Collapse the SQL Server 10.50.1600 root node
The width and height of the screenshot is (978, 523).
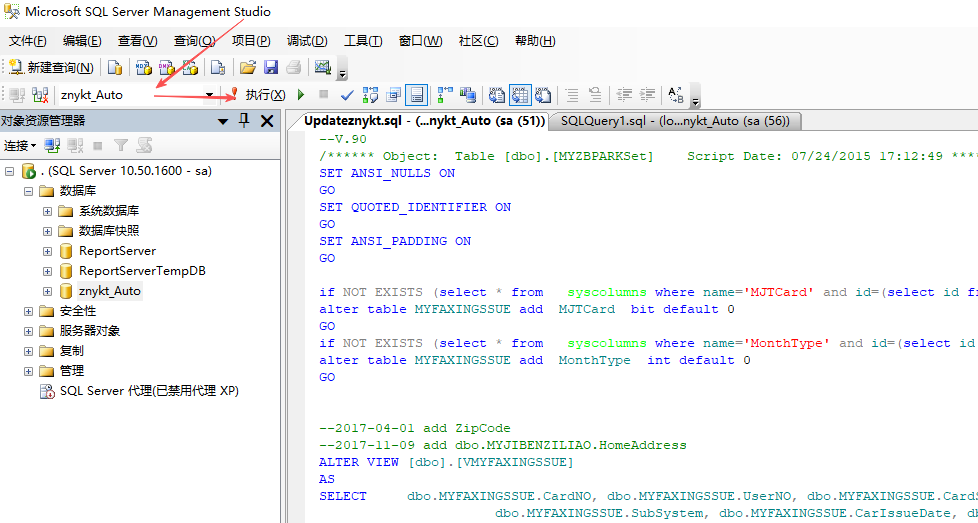9,171
